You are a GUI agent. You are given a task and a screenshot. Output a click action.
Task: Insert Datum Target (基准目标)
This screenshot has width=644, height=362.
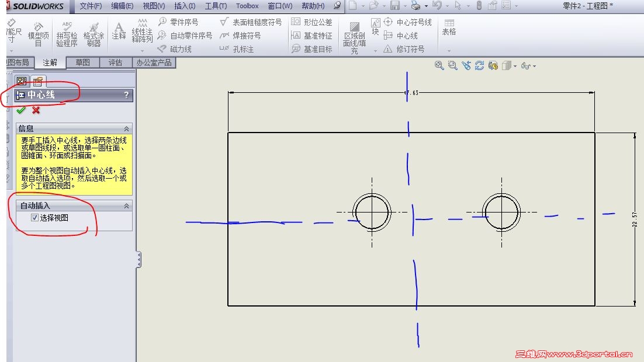pyautogui.click(x=311, y=49)
